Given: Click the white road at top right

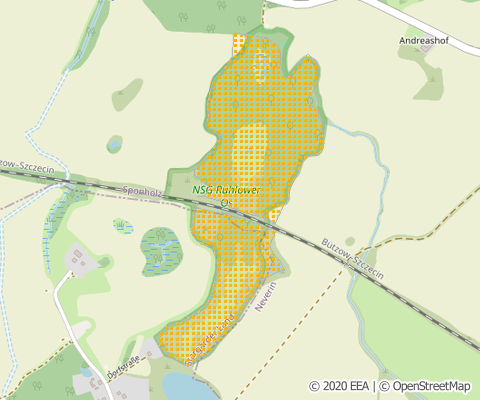Looking at the screenshot, I should (x=419, y=25).
